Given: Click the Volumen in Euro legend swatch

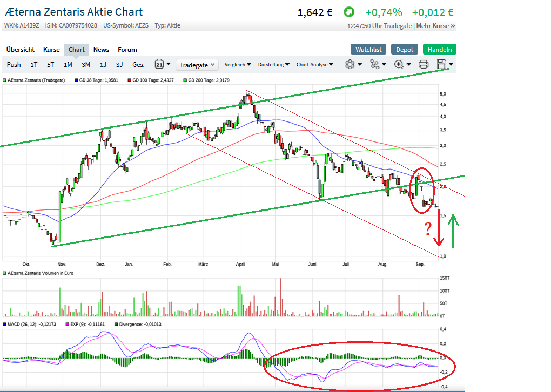Looking at the screenshot, I should (x=4, y=273).
